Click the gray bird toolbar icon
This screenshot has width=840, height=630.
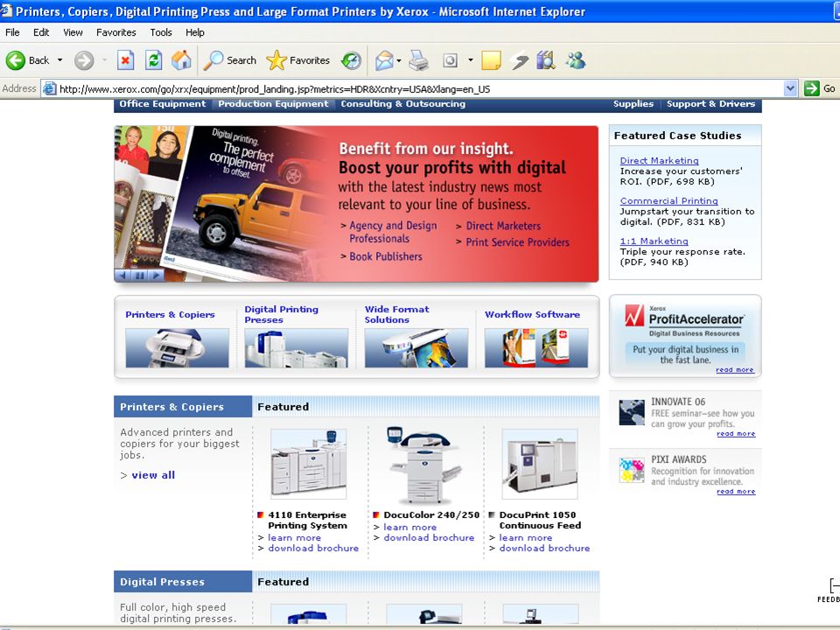(x=519, y=60)
